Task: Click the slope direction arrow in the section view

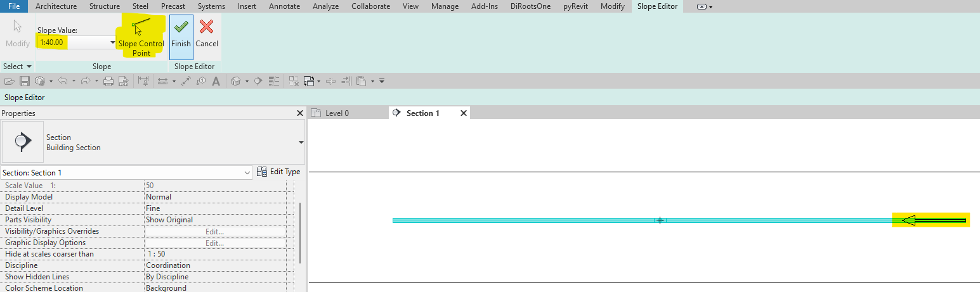Action: (933, 220)
